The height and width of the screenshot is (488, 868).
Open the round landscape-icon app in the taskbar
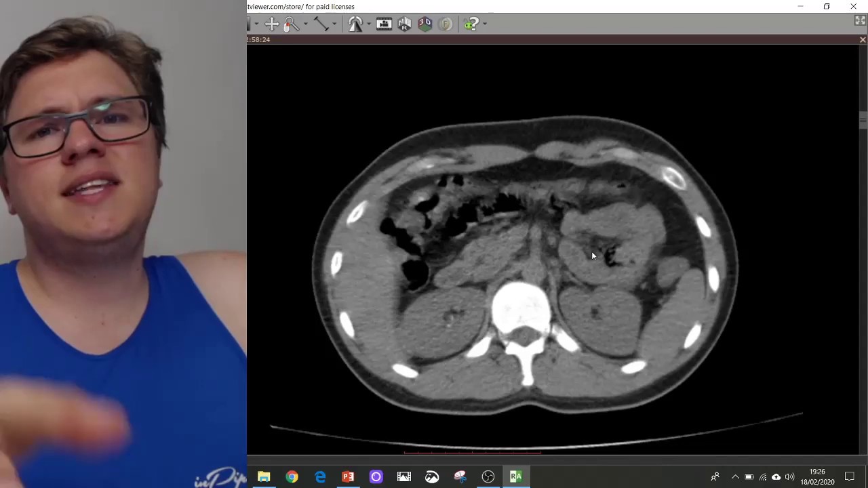click(x=432, y=476)
